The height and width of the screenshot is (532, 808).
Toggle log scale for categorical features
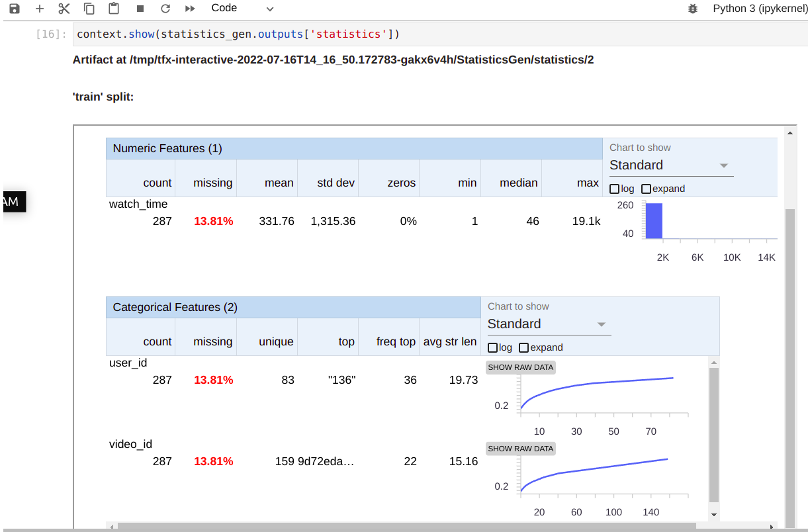tap(491, 347)
